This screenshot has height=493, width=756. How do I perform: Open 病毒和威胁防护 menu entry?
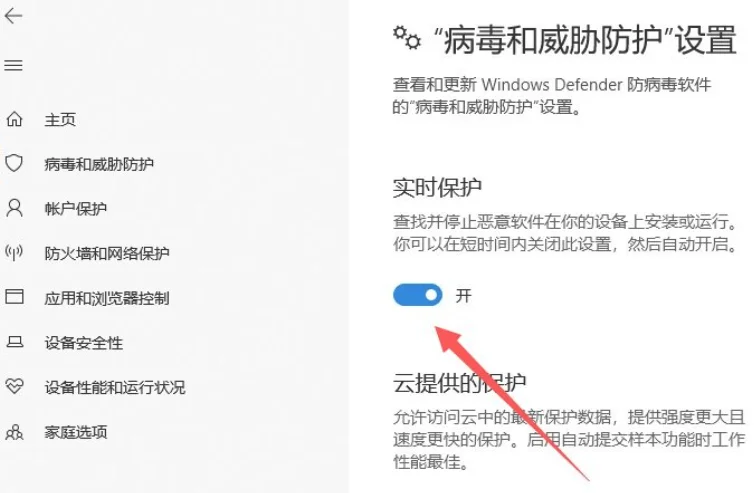[x=99, y=164]
